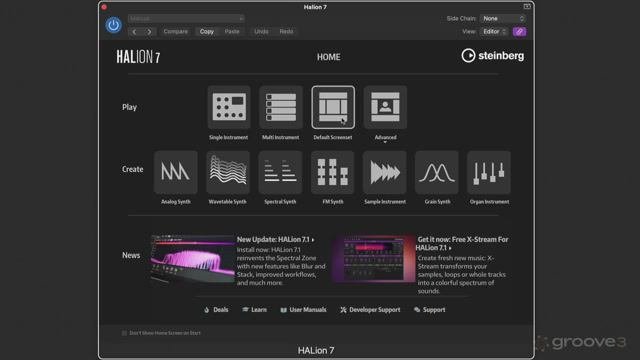640x360 pixels.
Task: Go to next preset arrow
Action: pos(149,31)
